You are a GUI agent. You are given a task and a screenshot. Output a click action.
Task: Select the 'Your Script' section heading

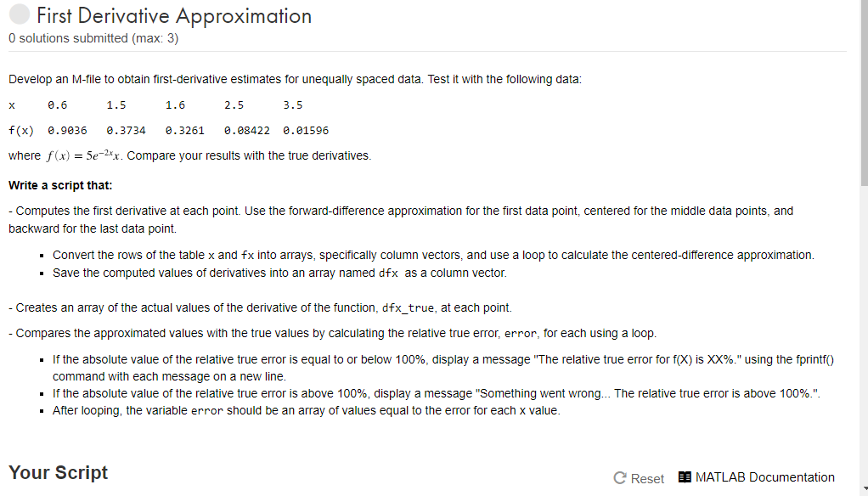tap(58, 472)
